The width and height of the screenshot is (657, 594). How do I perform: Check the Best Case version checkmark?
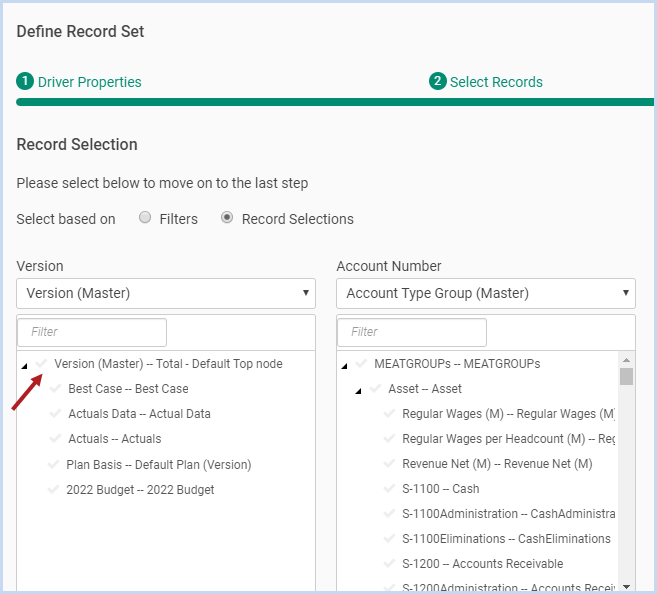click(x=55, y=388)
